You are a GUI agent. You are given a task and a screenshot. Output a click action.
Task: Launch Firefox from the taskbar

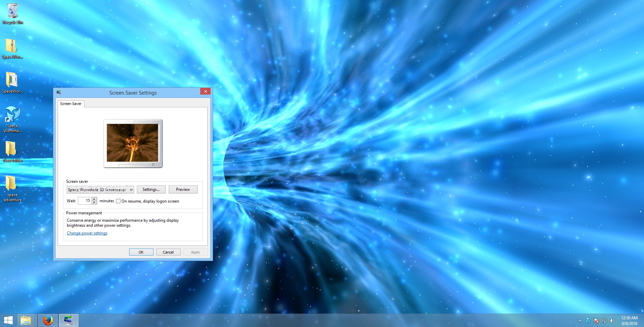pyautogui.click(x=48, y=320)
